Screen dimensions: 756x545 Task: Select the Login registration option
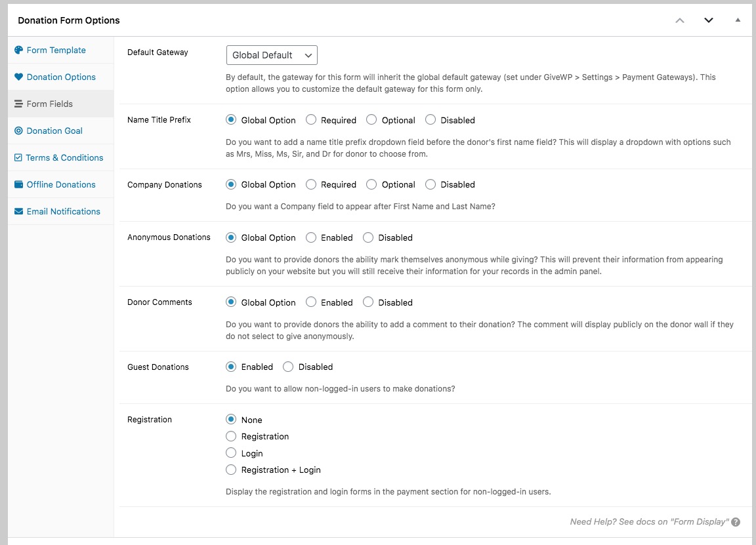(x=231, y=453)
